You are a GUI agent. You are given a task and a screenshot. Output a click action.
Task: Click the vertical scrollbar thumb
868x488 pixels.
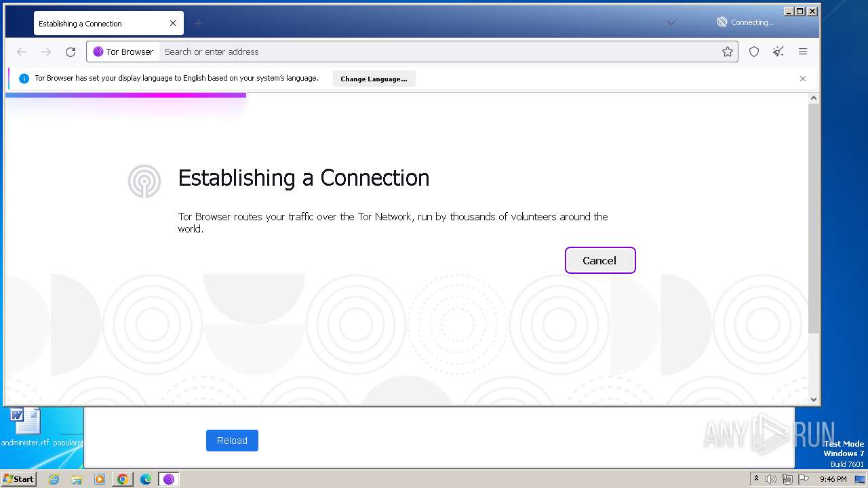pos(814,218)
